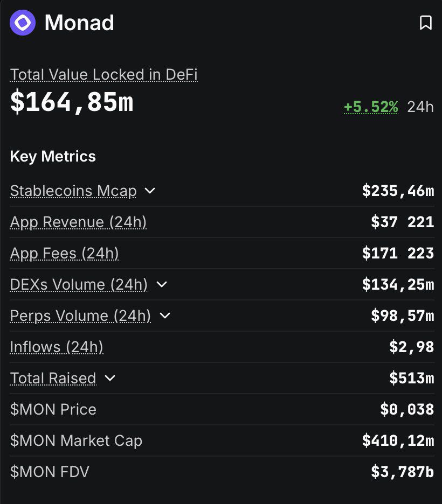This screenshot has height=504, width=442.
Task: Click the Monad purple logo icon
Action: tap(23, 23)
